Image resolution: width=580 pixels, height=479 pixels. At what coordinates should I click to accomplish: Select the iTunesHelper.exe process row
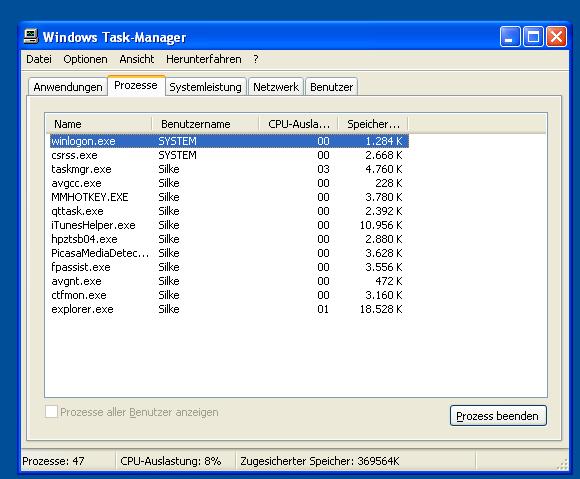(229, 225)
